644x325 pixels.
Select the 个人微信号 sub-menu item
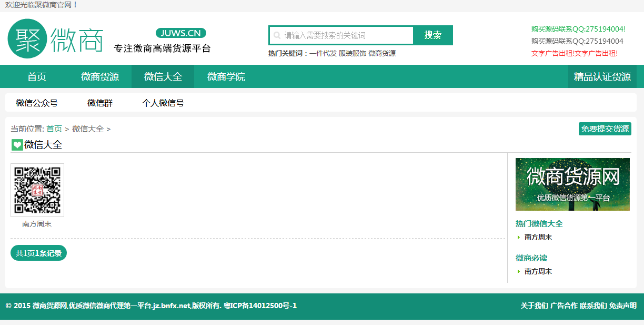[x=163, y=103]
